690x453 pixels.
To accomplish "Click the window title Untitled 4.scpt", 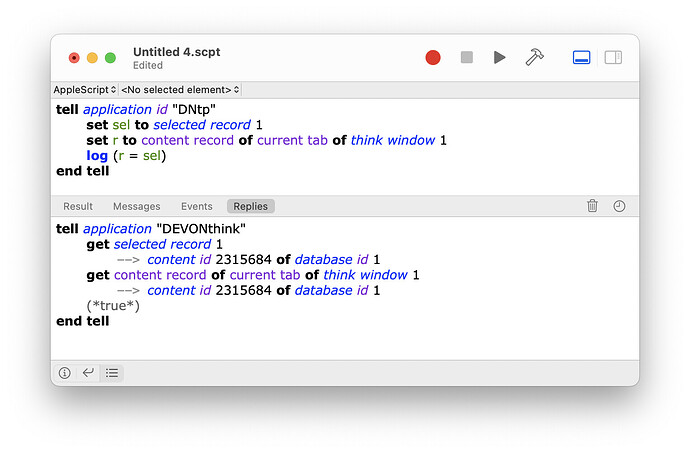I will coord(176,52).
